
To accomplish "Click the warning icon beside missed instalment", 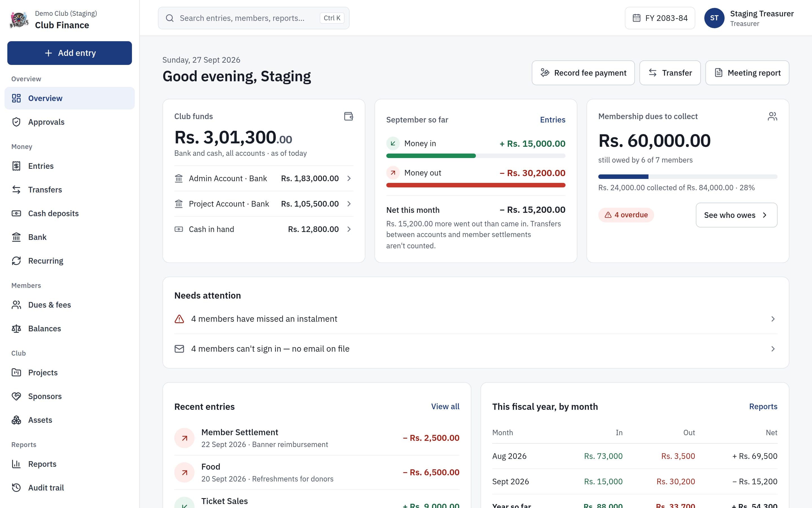I will pos(179,319).
